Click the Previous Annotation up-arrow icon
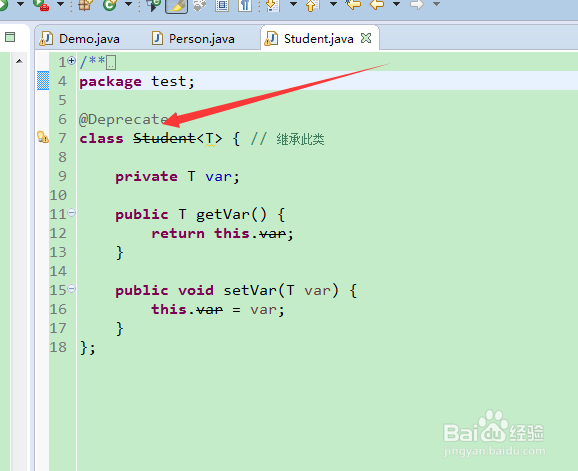578x471 pixels. click(312, 5)
